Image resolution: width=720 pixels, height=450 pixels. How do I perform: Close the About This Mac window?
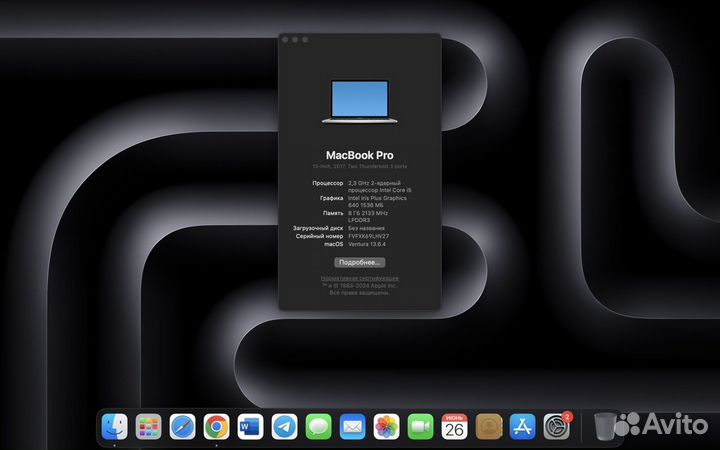click(285, 39)
